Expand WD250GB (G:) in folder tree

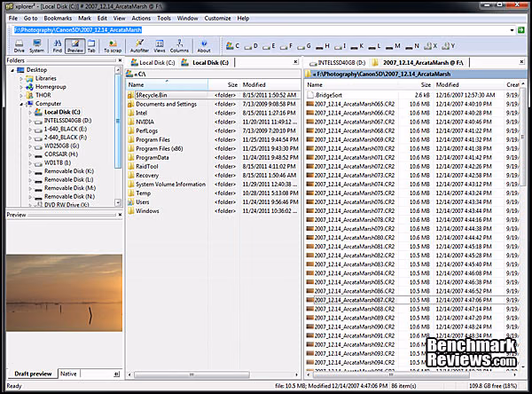30,146
